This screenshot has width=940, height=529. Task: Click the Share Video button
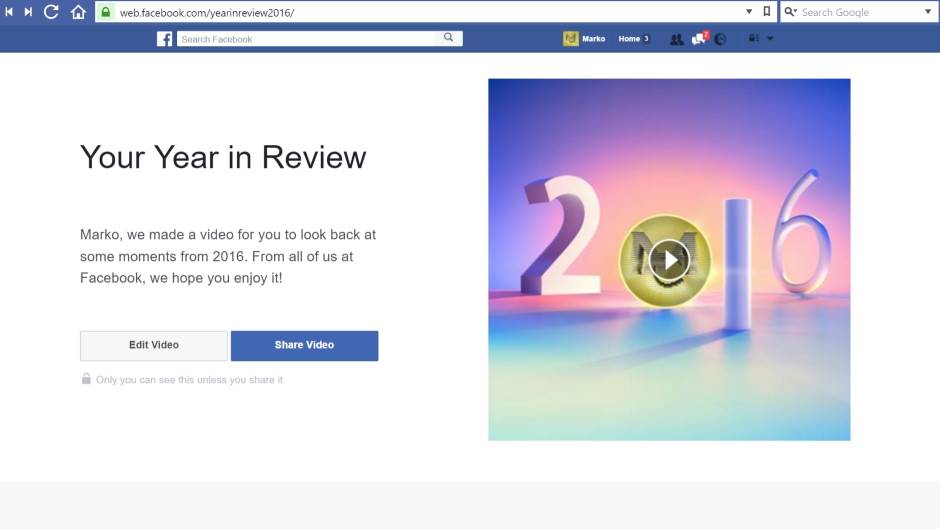pos(304,345)
